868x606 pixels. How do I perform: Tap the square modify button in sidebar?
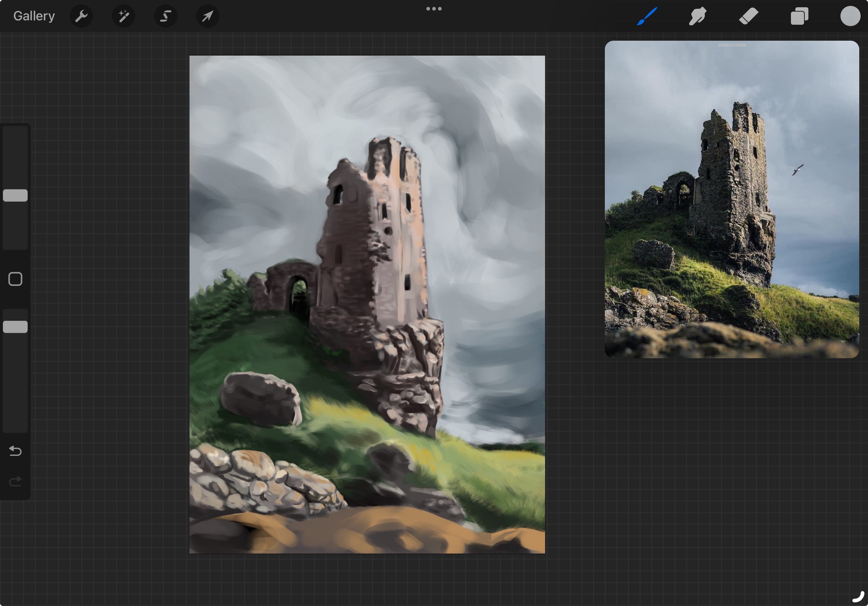click(15, 279)
